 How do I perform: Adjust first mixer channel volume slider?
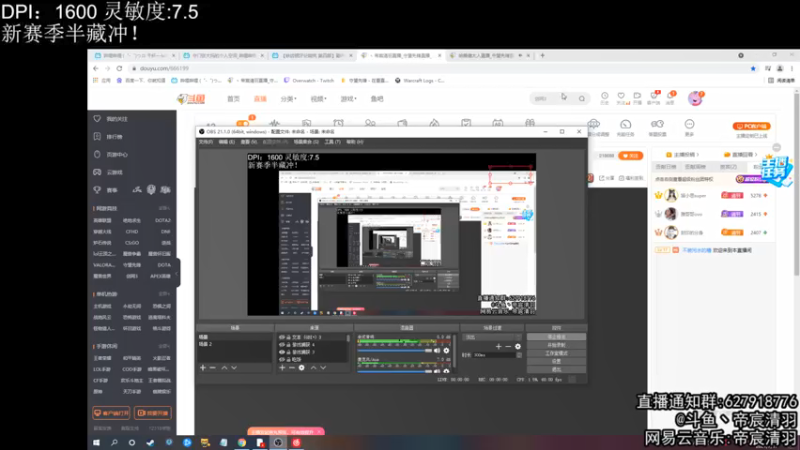click(x=395, y=351)
